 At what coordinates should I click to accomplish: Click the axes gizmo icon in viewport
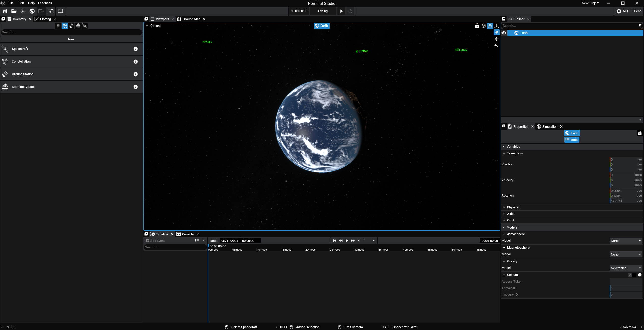(x=497, y=26)
